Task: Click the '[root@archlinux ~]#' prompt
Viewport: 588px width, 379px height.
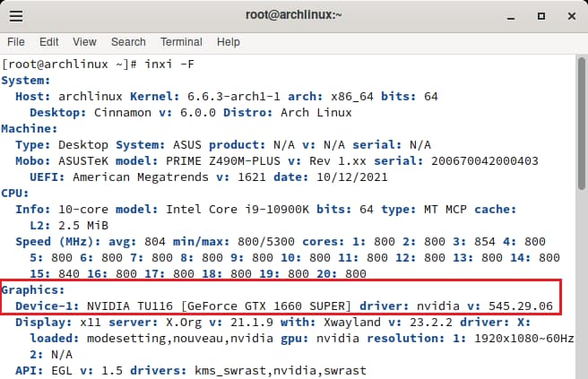Action: pos(69,65)
